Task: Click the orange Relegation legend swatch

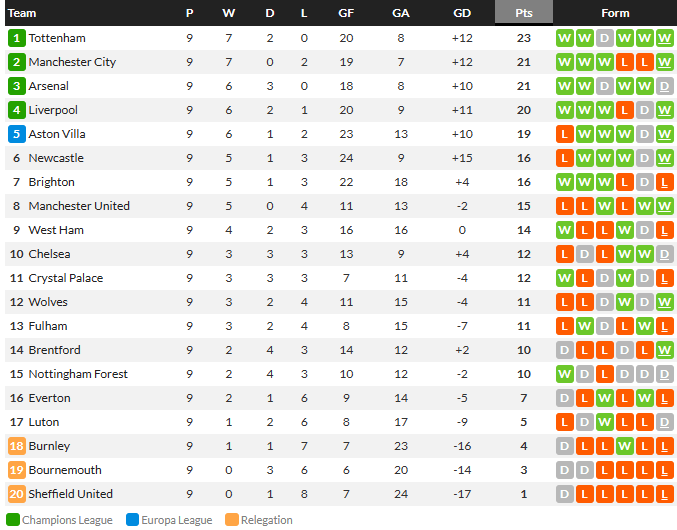Action: pos(232,520)
